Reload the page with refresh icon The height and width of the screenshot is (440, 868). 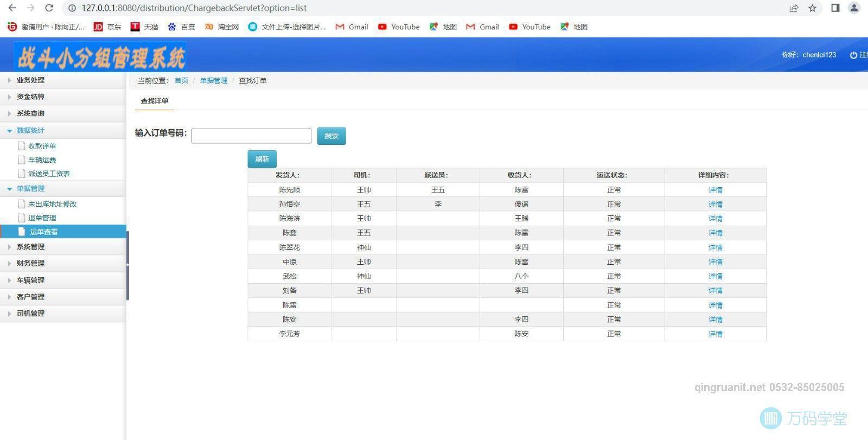[x=49, y=8]
